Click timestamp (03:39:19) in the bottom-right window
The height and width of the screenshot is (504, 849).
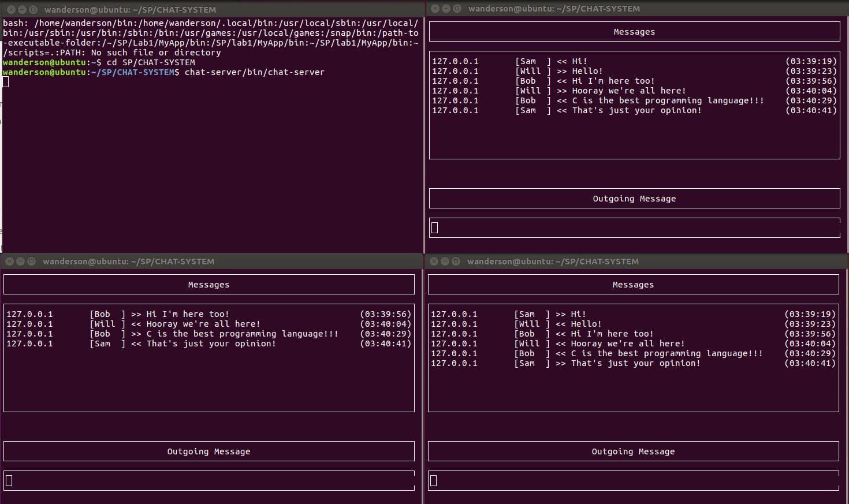point(810,314)
